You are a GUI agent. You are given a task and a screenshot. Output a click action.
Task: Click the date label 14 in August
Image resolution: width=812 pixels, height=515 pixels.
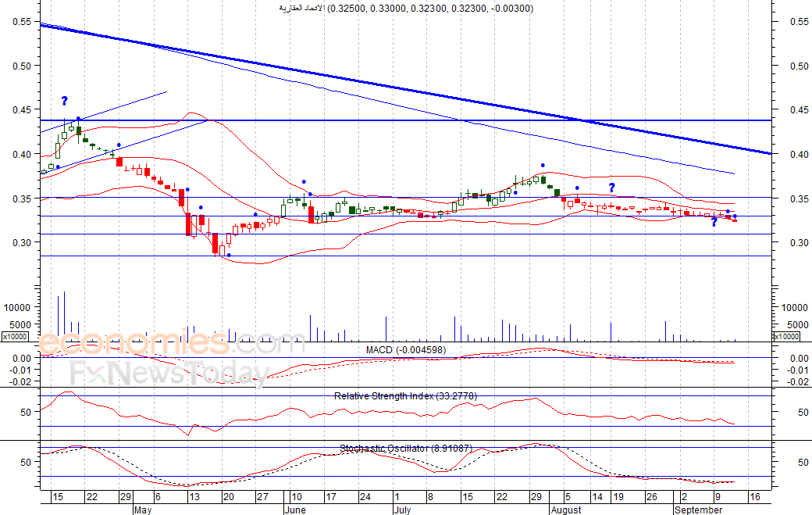click(597, 497)
